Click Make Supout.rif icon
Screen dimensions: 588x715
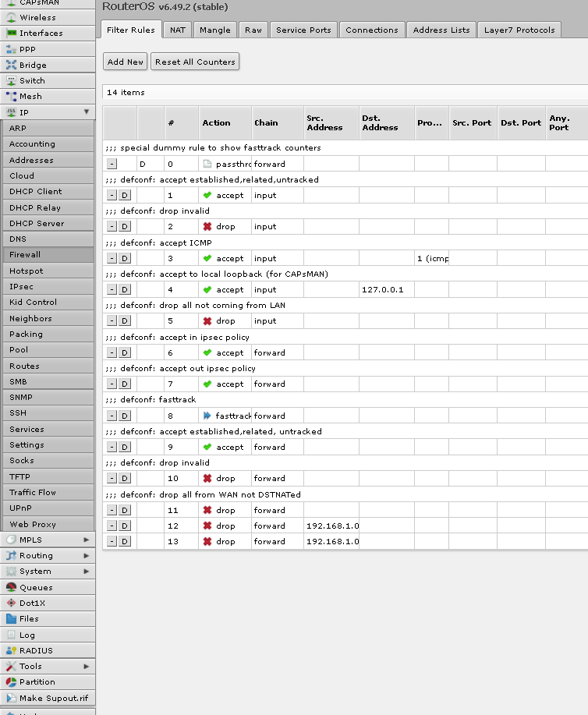click(x=11, y=698)
